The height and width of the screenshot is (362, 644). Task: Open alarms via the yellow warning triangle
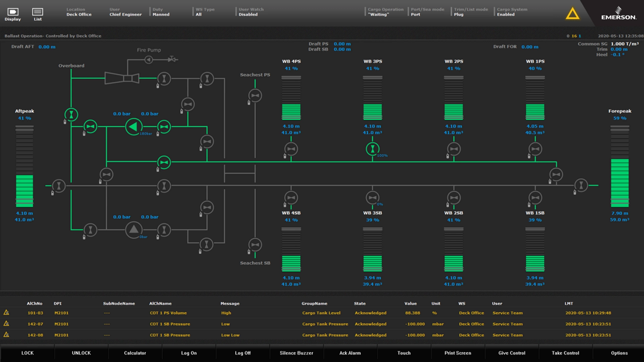point(572,13)
